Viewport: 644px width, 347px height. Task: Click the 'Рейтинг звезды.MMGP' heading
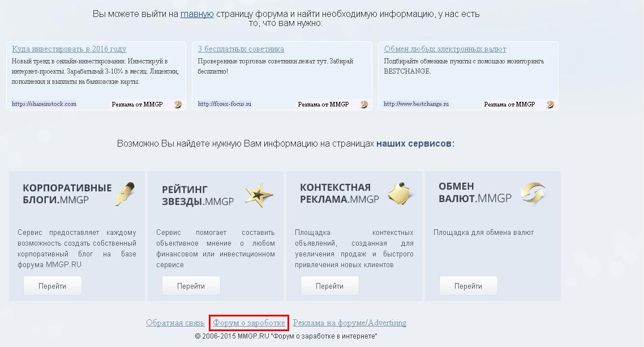tap(198, 195)
